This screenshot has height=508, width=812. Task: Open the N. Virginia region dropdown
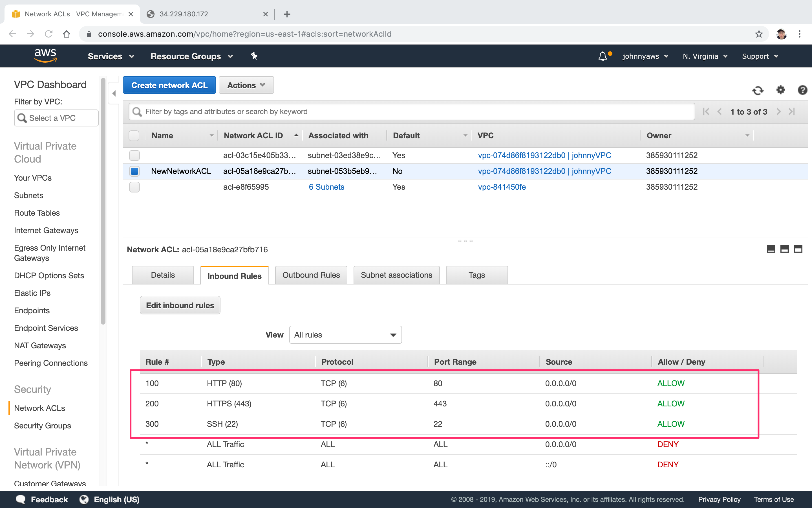click(x=705, y=56)
